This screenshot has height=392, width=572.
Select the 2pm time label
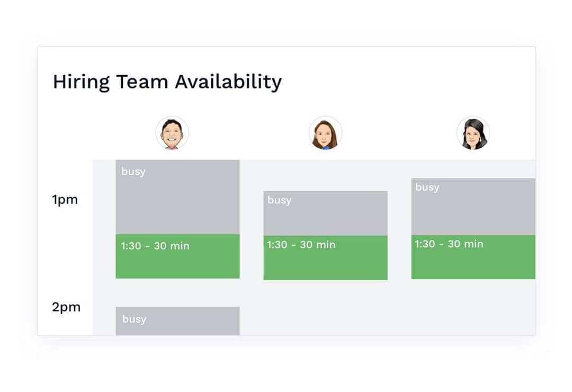click(x=66, y=307)
